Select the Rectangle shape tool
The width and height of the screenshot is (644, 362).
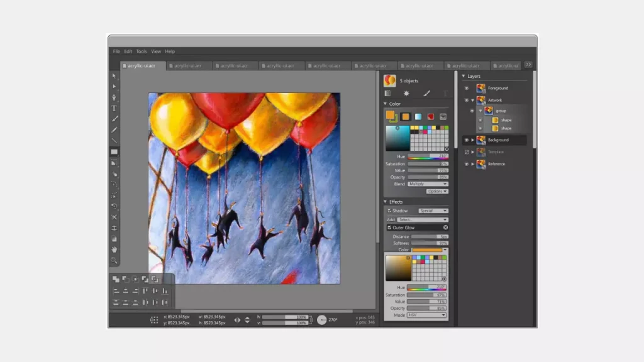(x=114, y=152)
